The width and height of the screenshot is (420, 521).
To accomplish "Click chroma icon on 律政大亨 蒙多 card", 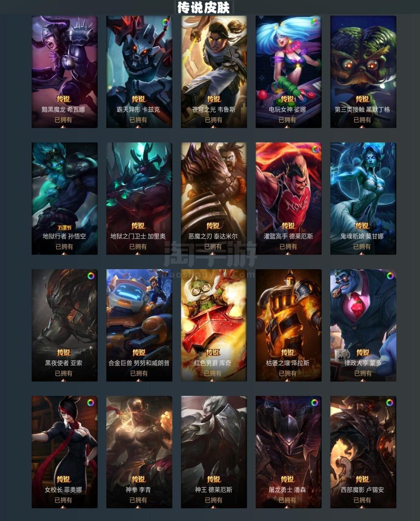I will click(390, 276).
